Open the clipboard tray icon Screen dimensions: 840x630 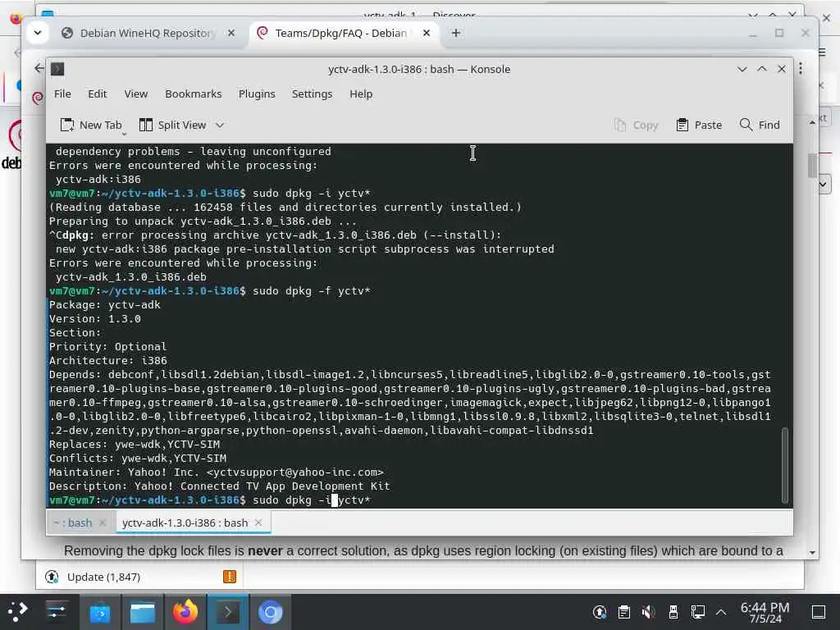click(623, 612)
